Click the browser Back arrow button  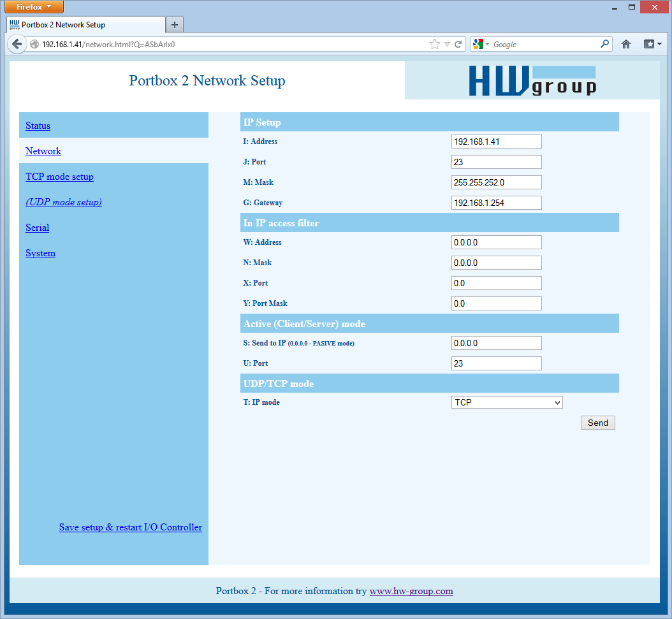pyautogui.click(x=17, y=44)
